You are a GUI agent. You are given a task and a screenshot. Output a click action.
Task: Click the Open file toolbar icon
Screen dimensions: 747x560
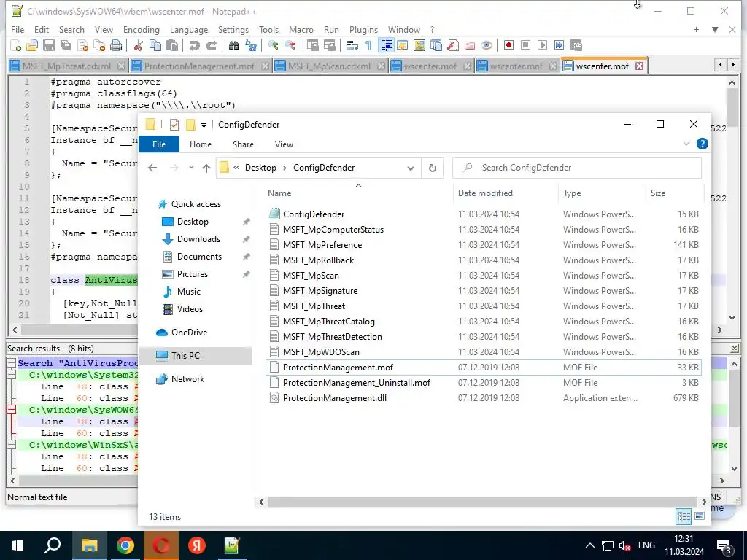click(32, 46)
